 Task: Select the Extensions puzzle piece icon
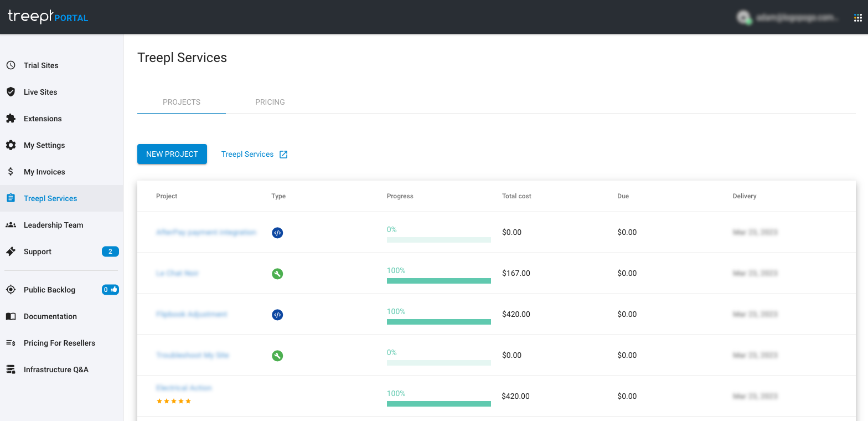[11, 119]
